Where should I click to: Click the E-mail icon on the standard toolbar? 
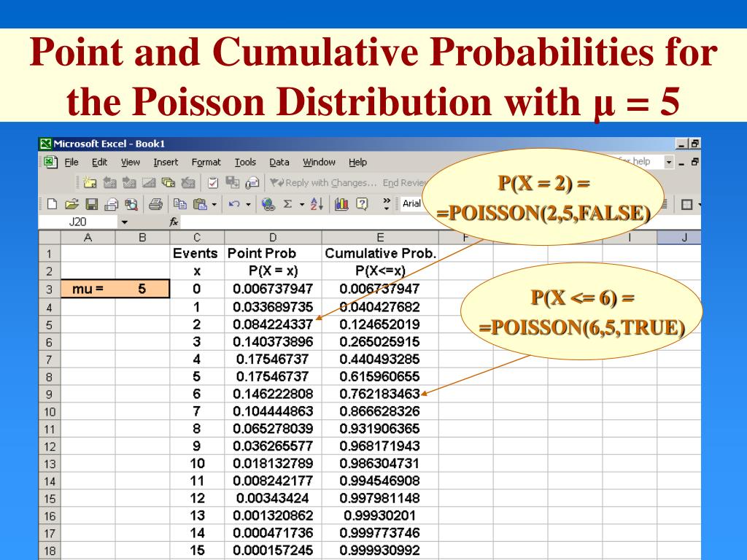(111, 204)
